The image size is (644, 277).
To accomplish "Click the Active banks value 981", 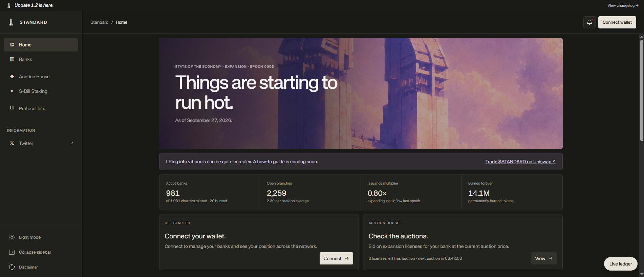I will 173,193.
